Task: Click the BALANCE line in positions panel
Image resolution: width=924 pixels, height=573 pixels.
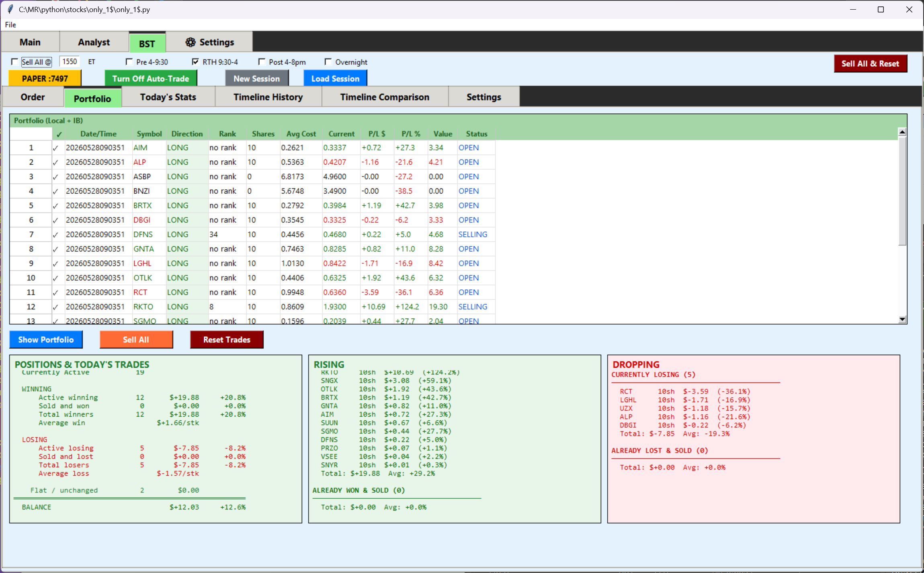Action: (133, 507)
